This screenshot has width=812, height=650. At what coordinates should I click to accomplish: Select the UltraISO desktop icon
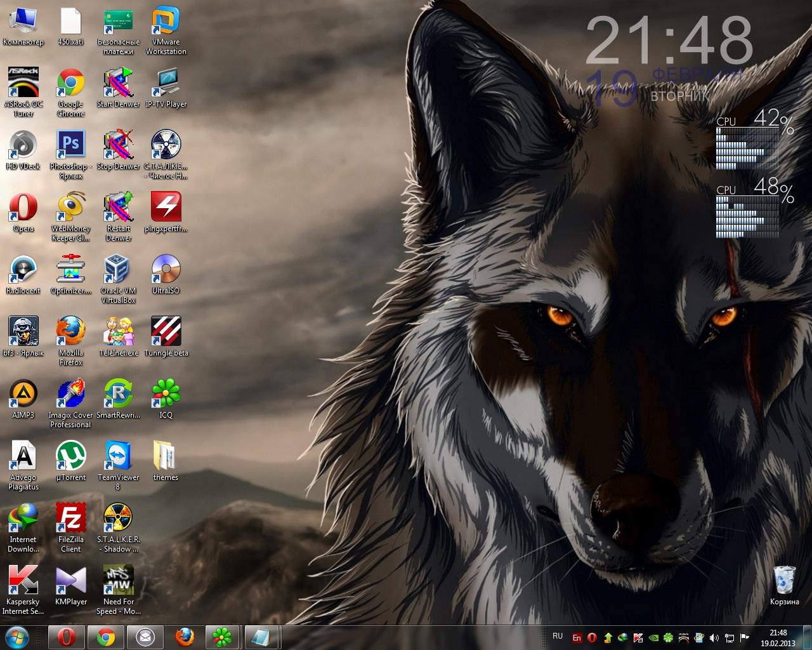pos(166,270)
